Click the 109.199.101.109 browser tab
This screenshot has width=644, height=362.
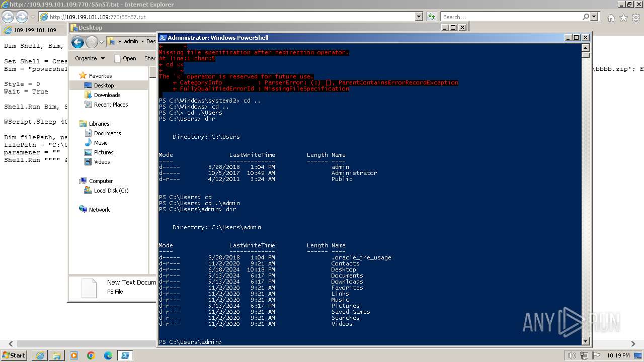point(34,30)
